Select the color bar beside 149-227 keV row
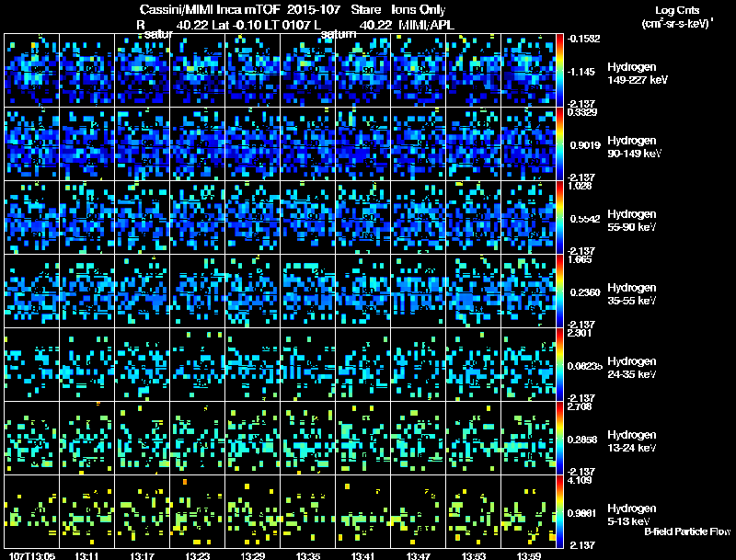The height and width of the screenshot is (560, 736). point(559,71)
